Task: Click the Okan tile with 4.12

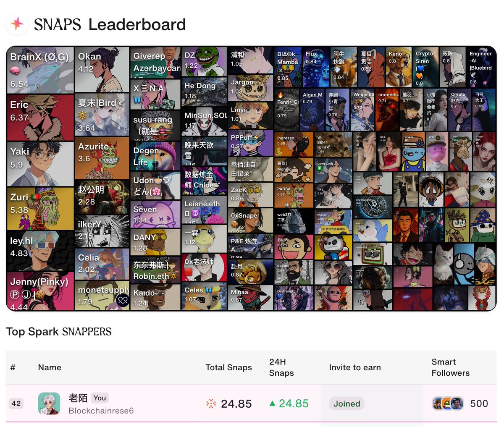Action: click(x=102, y=70)
